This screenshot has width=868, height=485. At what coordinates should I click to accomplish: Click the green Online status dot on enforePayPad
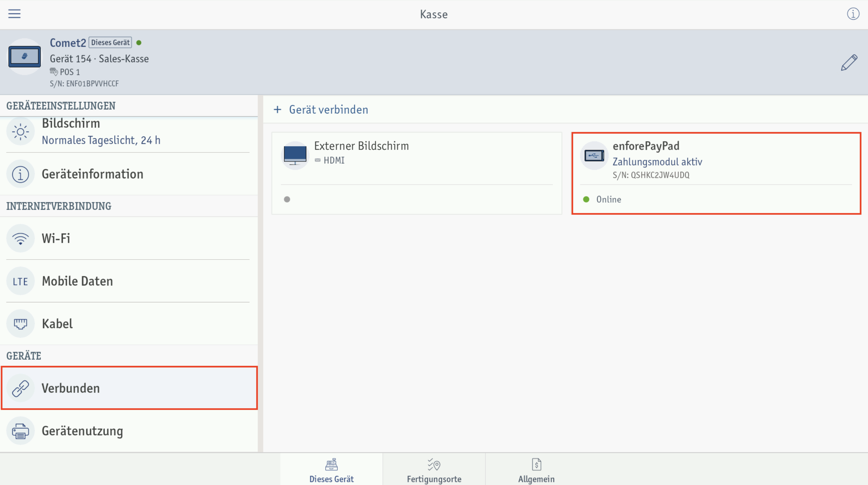pos(586,199)
